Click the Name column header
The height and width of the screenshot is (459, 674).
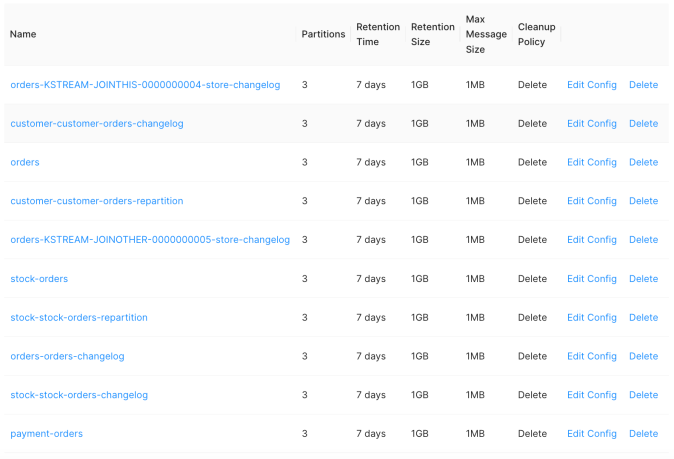(x=23, y=34)
